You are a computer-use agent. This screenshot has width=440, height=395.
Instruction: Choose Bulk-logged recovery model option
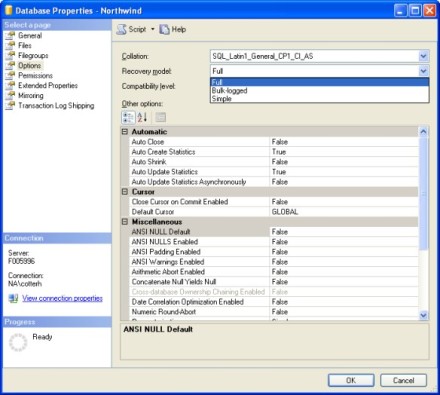pyautogui.click(x=319, y=90)
